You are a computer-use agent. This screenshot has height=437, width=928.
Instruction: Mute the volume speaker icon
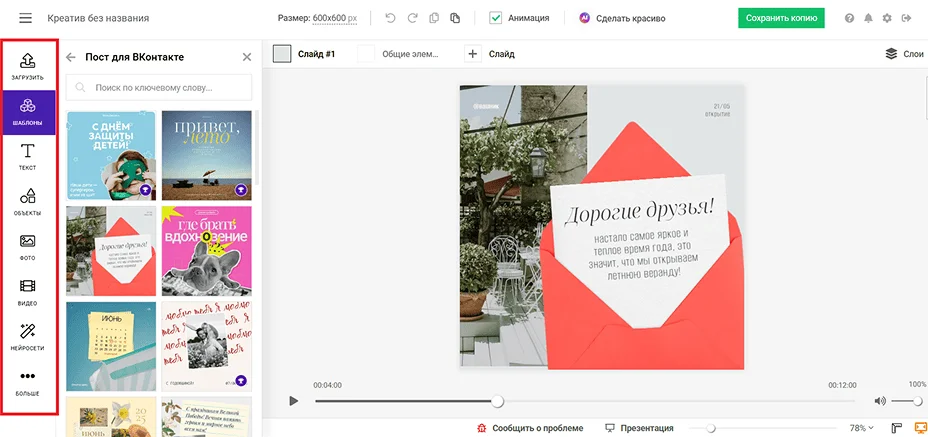[880, 401]
